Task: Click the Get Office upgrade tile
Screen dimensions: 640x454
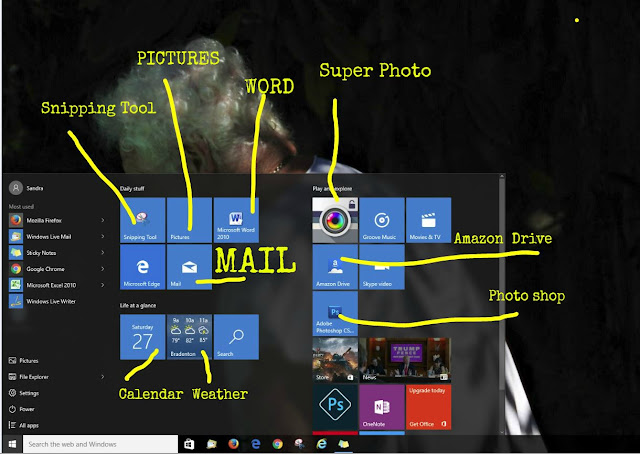Action: coord(429,407)
